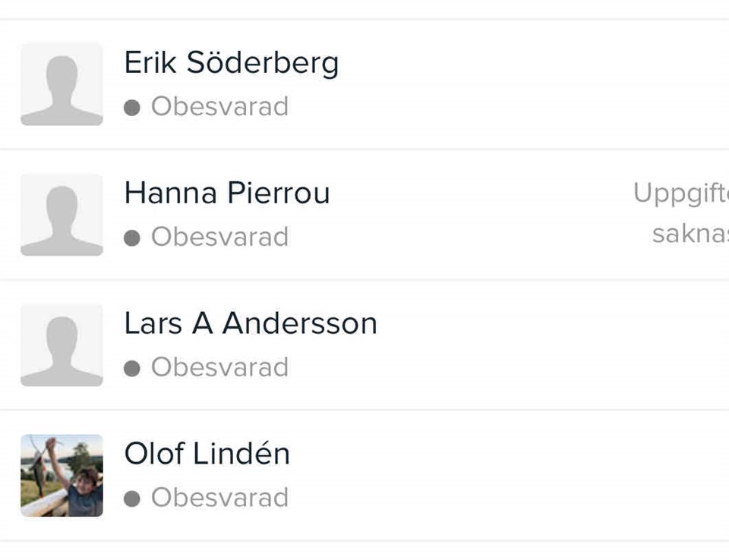Open the name Lars A Andersson
This screenshot has width=729, height=560.
point(251,324)
